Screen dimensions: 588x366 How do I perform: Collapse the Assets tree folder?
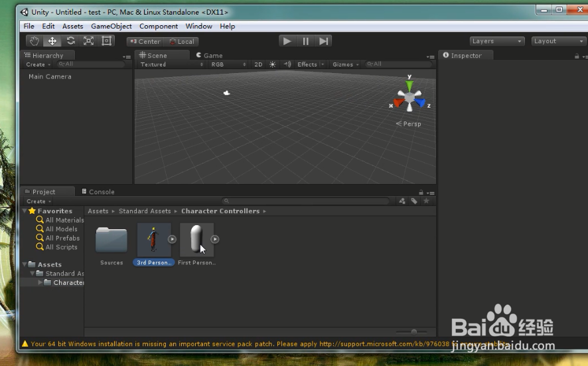click(x=25, y=264)
